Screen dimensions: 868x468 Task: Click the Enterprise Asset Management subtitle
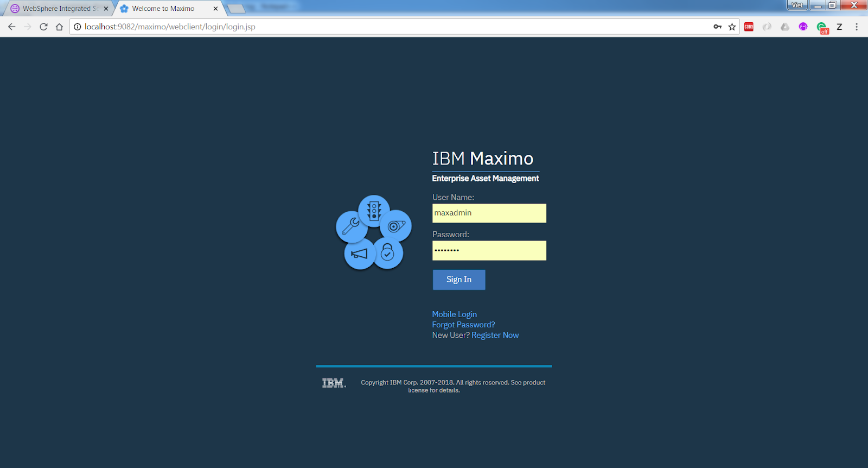tap(486, 178)
